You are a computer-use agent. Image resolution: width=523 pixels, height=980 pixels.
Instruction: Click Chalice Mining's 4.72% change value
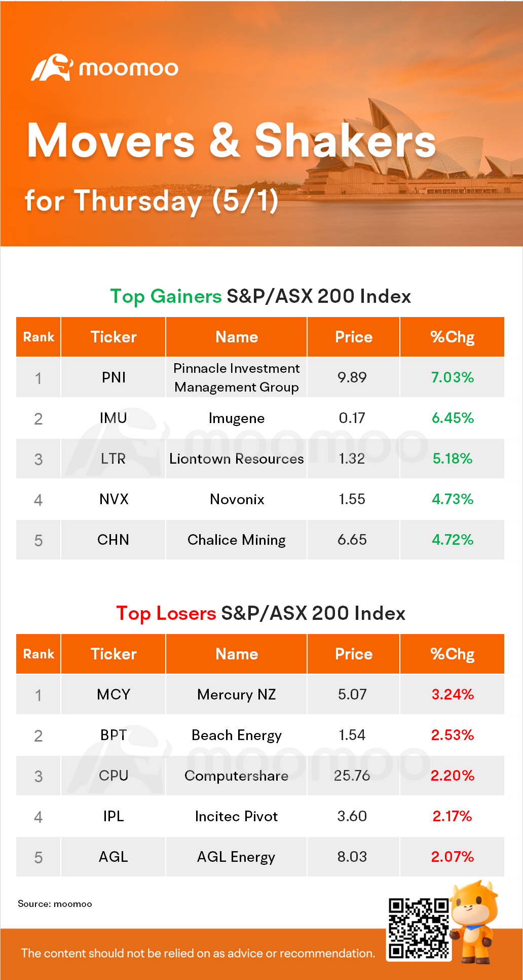click(x=452, y=540)
